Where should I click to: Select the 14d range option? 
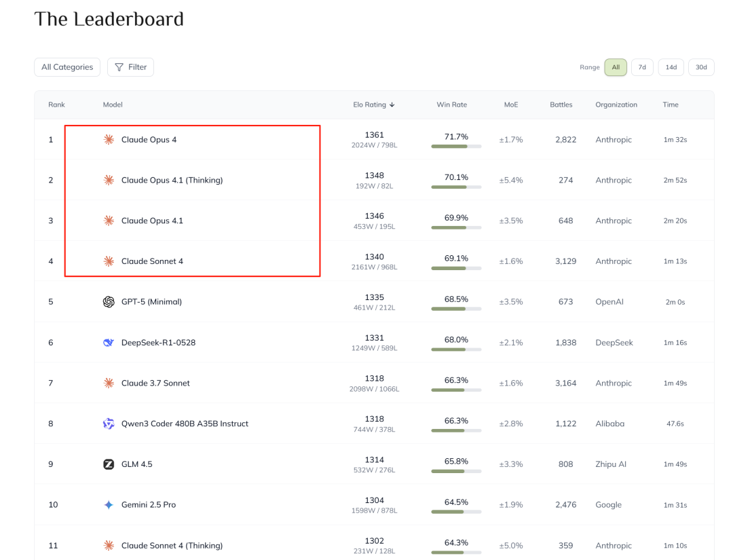click(x=671, y=67)
